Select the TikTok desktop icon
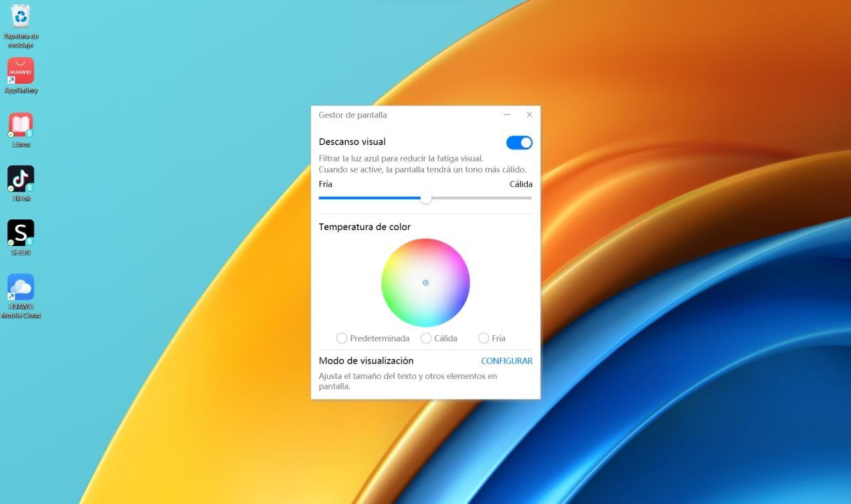This screenshot has height=504, width=851. pos(21,179)
